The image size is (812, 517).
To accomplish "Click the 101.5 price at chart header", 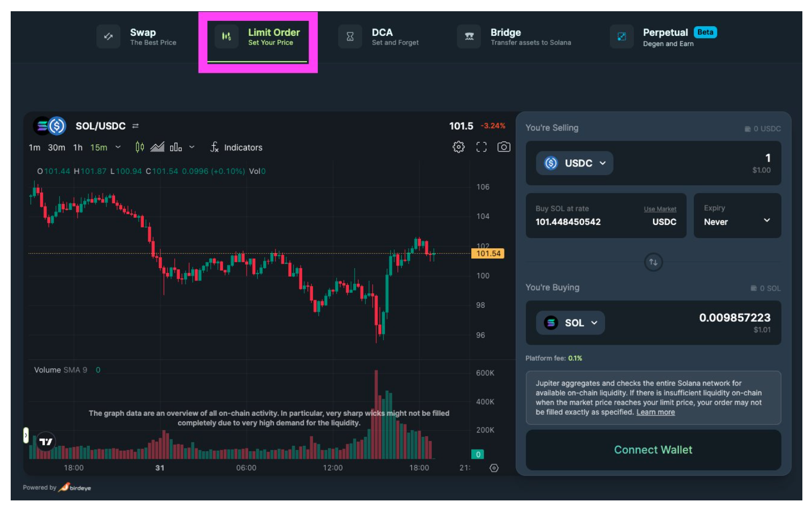I will (x=461, y=126).
